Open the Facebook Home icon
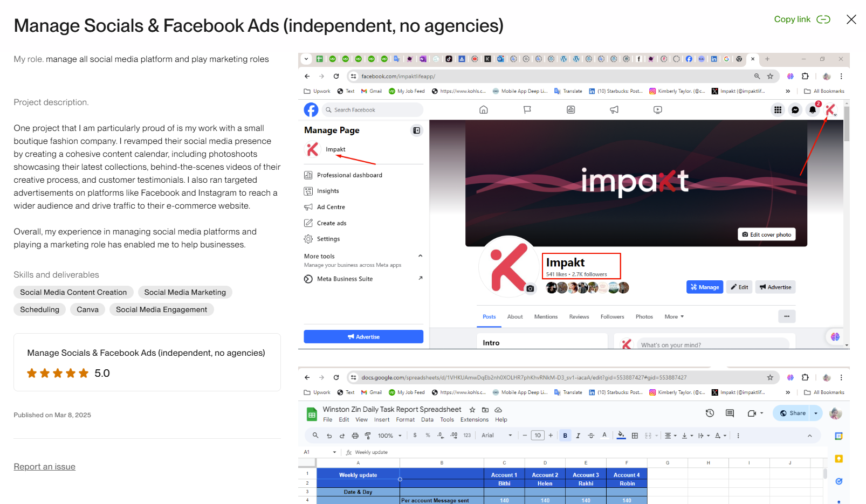This screenshot has width=866, height=504. 484,110
